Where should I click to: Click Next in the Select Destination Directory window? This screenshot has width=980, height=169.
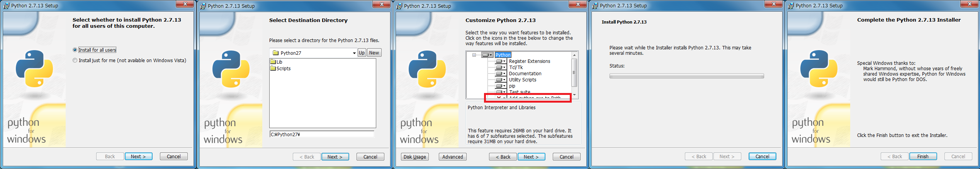335,157
